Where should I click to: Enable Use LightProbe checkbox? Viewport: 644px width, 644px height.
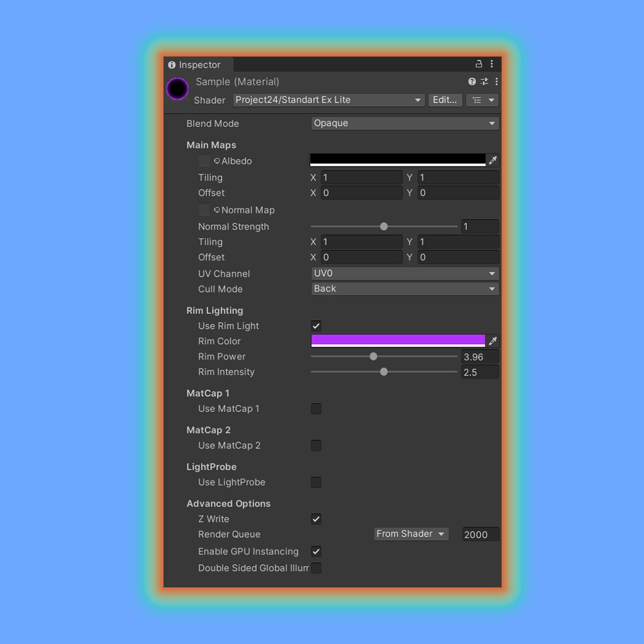[316, 482]
